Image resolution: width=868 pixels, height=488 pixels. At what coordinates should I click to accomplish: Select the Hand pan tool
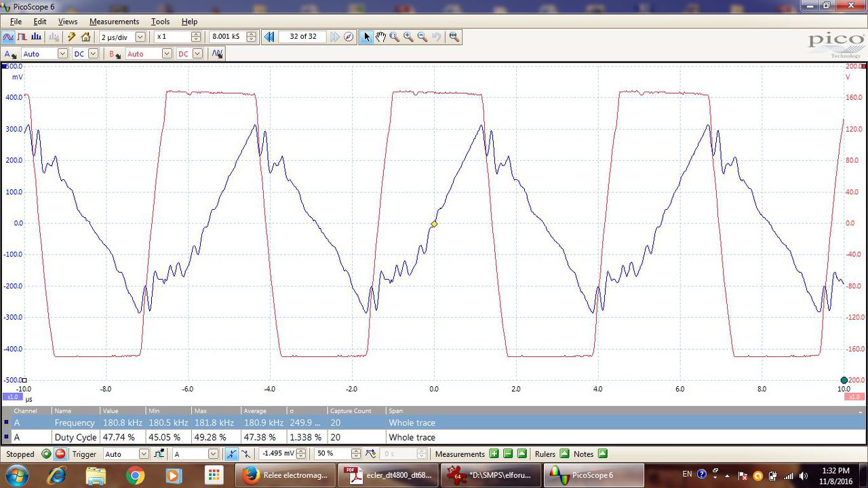[x=380, y=37]
